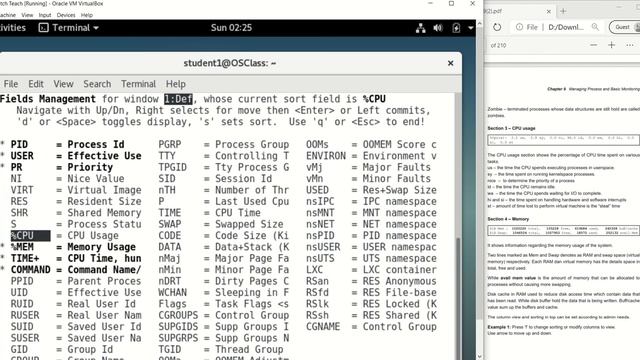Select the CGNAME Control Group field
640x360 pixels.
371,327
